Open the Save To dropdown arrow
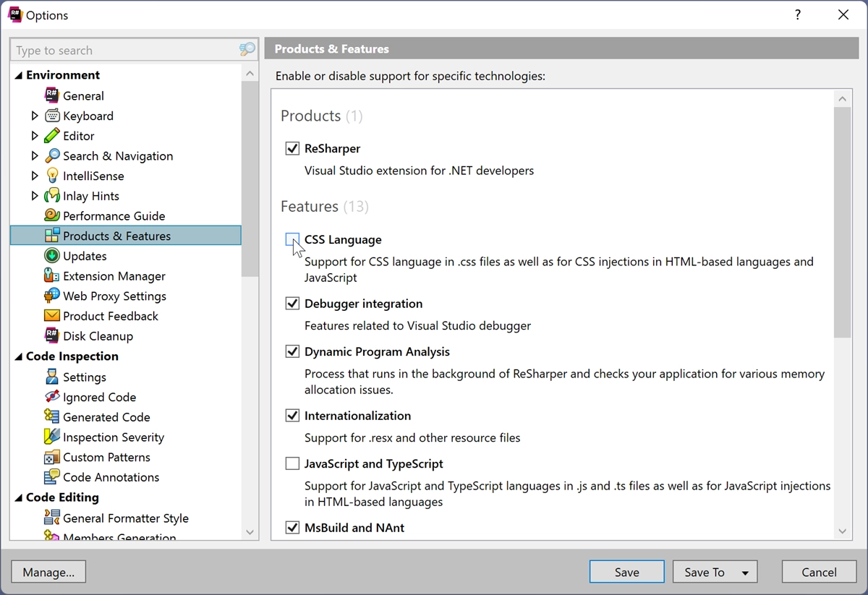This screenshot has width=868, height=595. pyautogui.click(x=745, y=573)
